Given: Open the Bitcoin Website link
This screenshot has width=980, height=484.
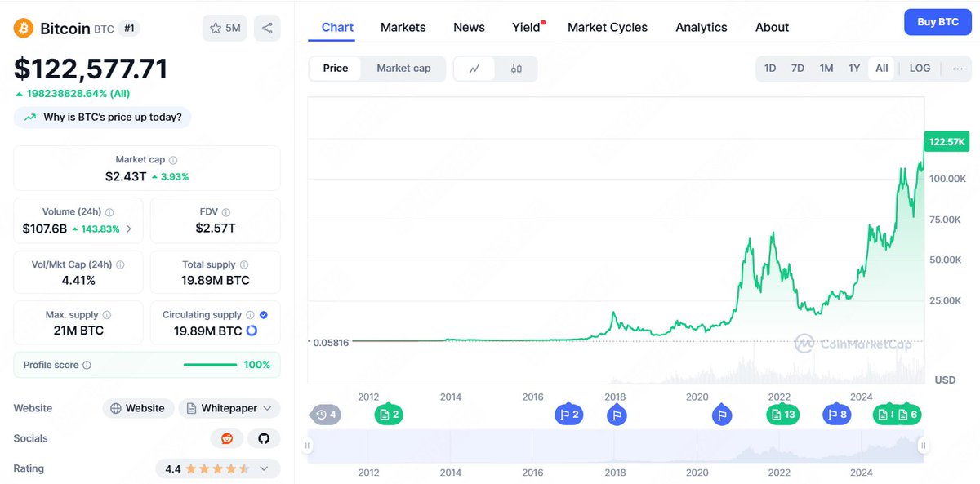Looking at the screenshot, I should [x=138, y=408].
